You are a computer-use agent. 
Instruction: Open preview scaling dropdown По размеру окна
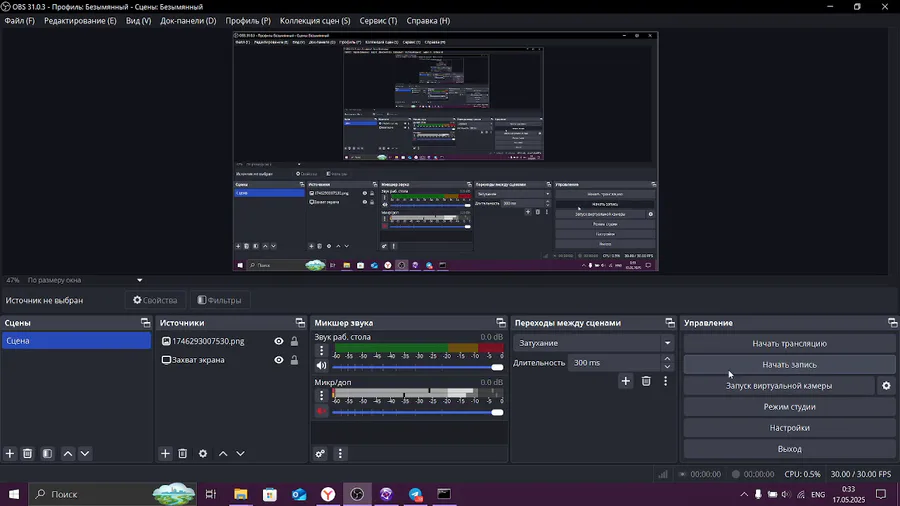tap(85, 280)
